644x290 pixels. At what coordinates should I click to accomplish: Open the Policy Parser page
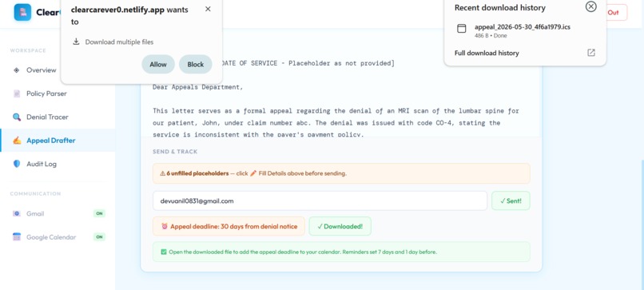(58, 93)
